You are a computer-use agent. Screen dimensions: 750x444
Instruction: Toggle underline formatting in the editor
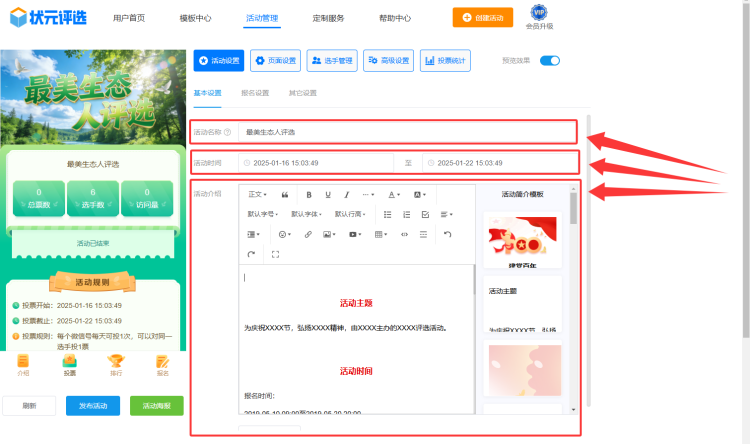[328, 195]
